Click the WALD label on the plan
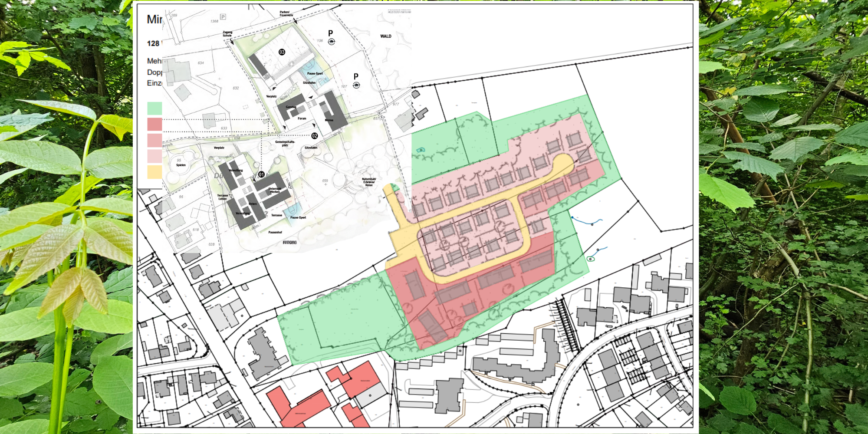Viewport: 868px width, 434px height. coord(386,36)
